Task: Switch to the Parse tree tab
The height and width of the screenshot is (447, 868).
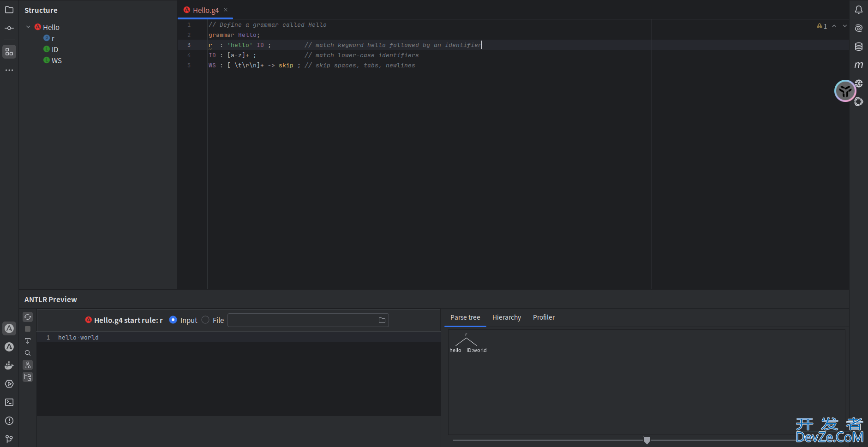Action: tap(465, 317)
